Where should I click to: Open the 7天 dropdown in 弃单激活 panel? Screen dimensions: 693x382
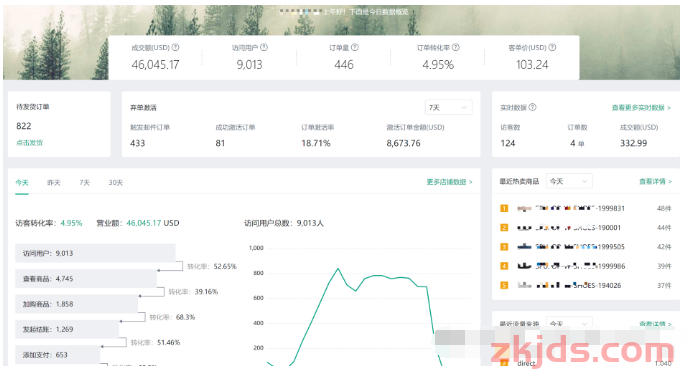[448, 107]
